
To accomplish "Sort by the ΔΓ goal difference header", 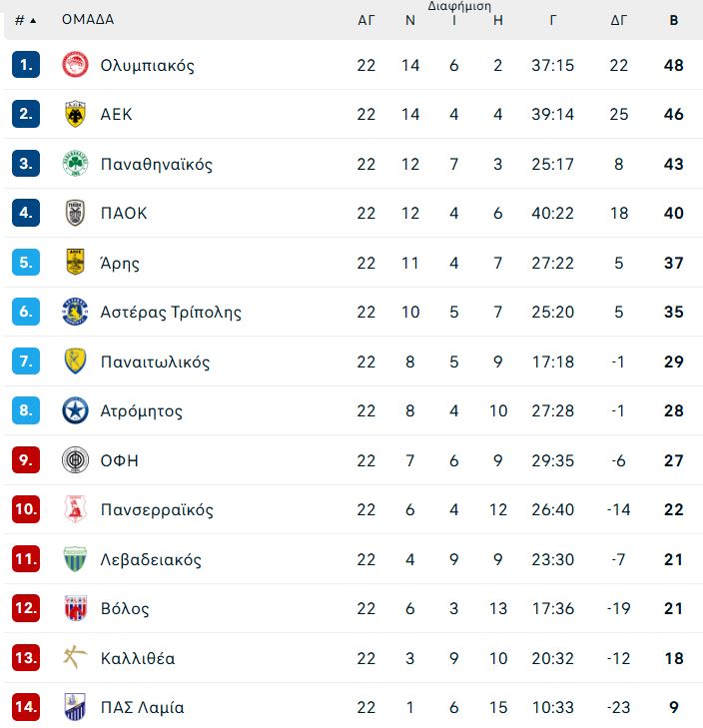I will (x=618, y=20).
